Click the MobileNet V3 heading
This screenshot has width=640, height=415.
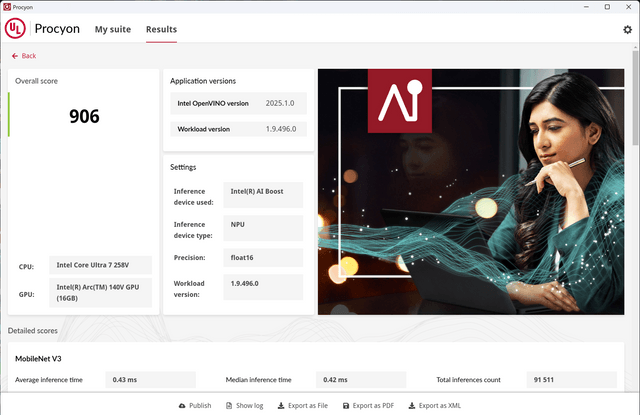[38, 359]
